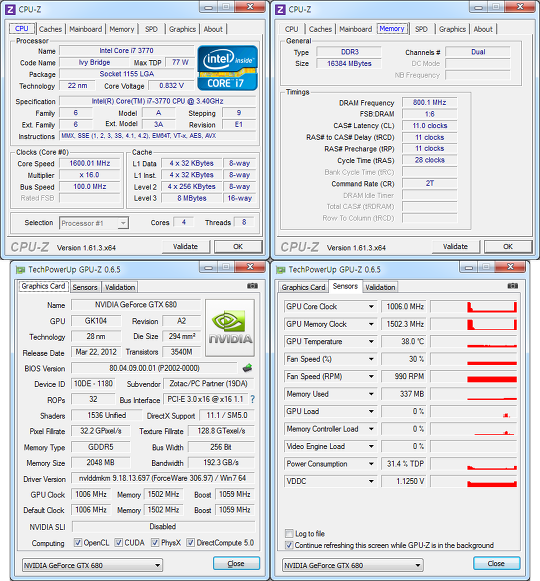Open the SPD tab in right CPU-Z window
This screenshot has height=581, width=540.
(421, 29)
